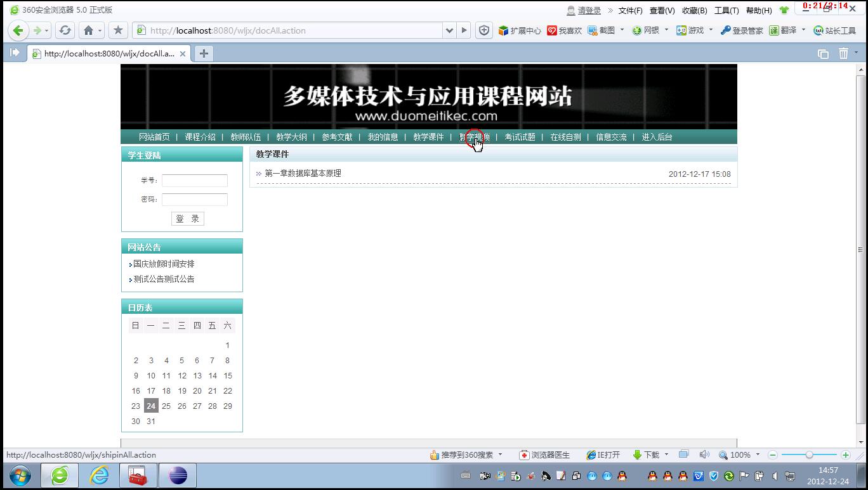Image resolution: width=868 pixels, height=490 pixels.
Task: Open the 文件(F) menu
Action: pos(631,11)
